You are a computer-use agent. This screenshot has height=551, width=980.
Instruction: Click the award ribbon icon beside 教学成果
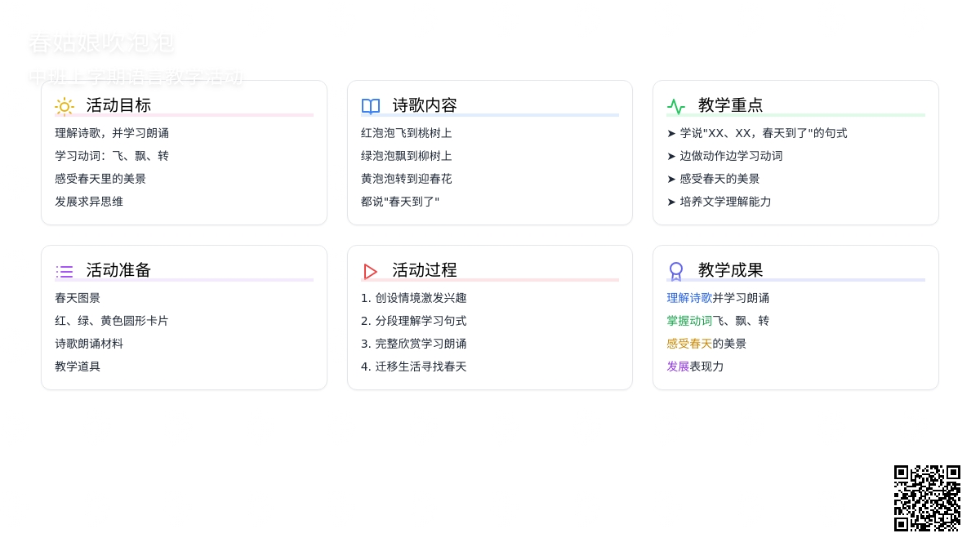[676, 271]
